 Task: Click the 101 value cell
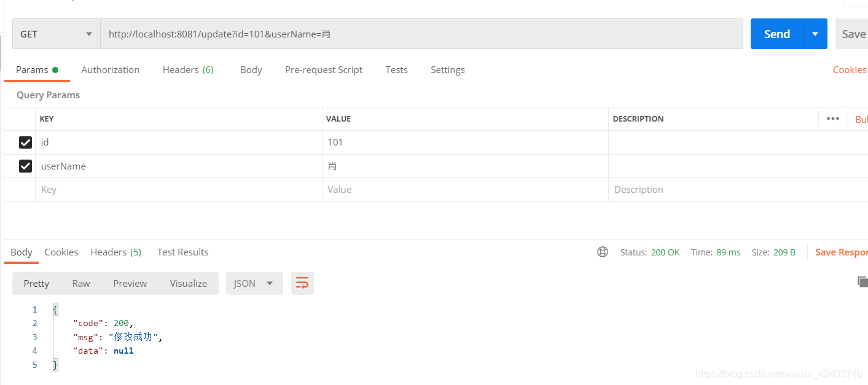click(x=465, y=142)
